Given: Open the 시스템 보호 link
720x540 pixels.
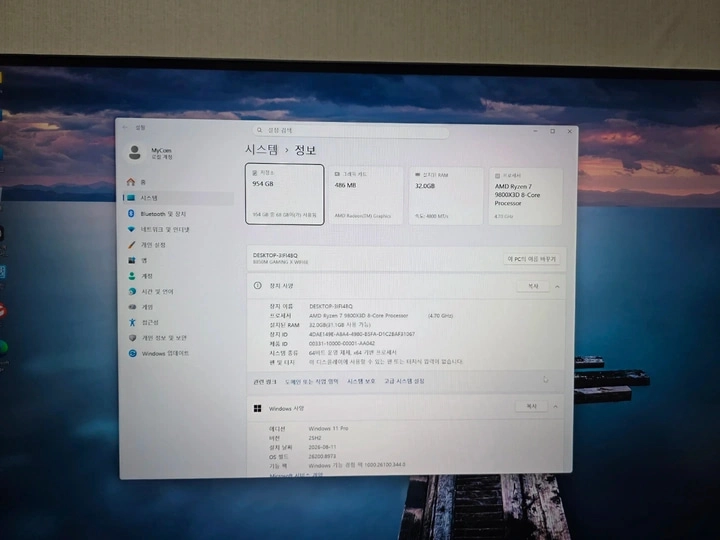Looking at the screenshot, I should (361, 381).
